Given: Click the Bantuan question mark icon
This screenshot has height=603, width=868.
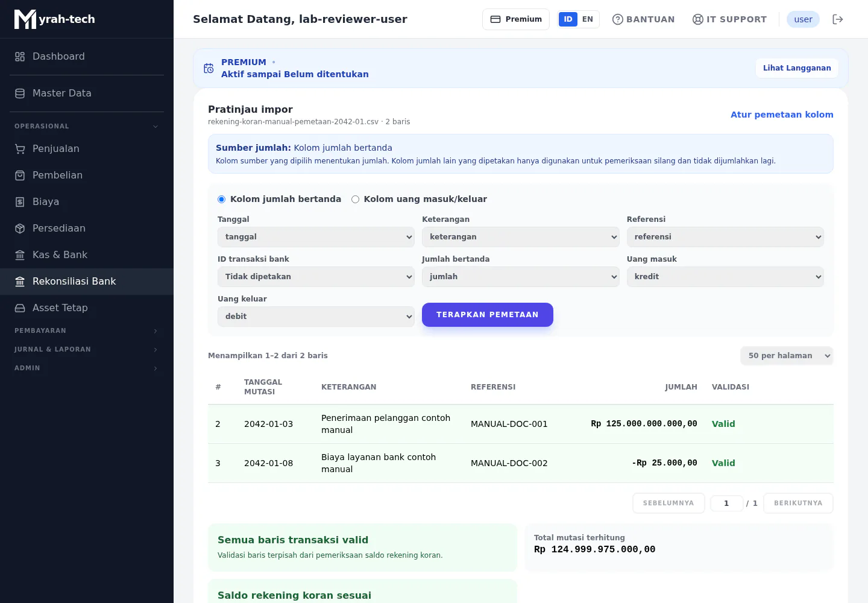Looking at the screenshot, I should pyautogui.click(x=617, y=19).
